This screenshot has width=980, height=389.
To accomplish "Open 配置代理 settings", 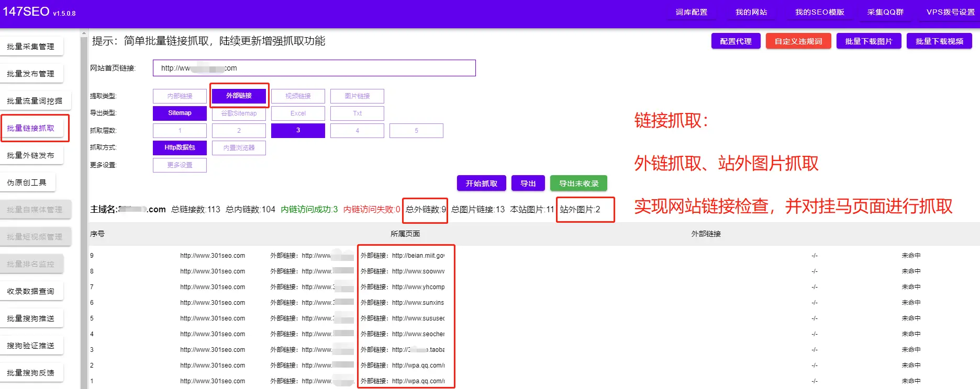I will point(736,41).
